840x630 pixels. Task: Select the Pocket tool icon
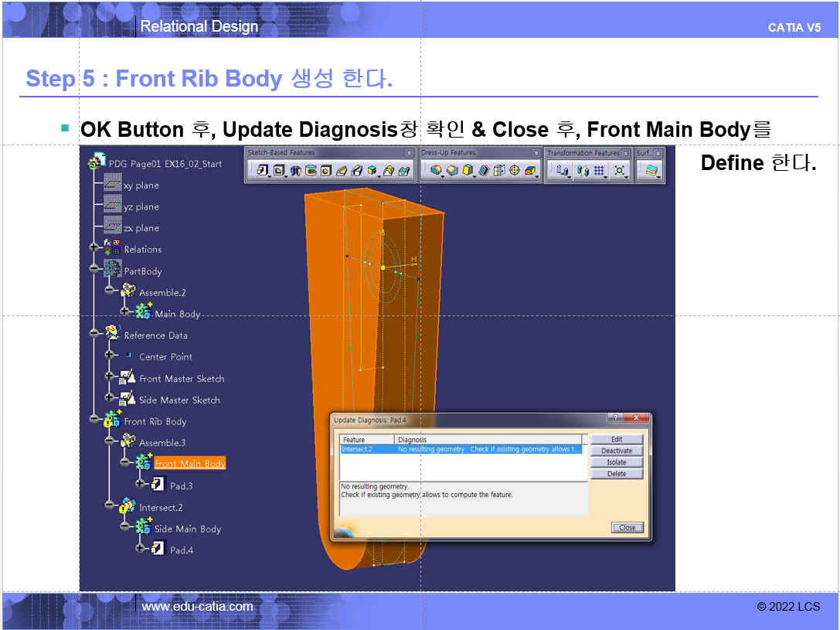(x=278, y=170)
